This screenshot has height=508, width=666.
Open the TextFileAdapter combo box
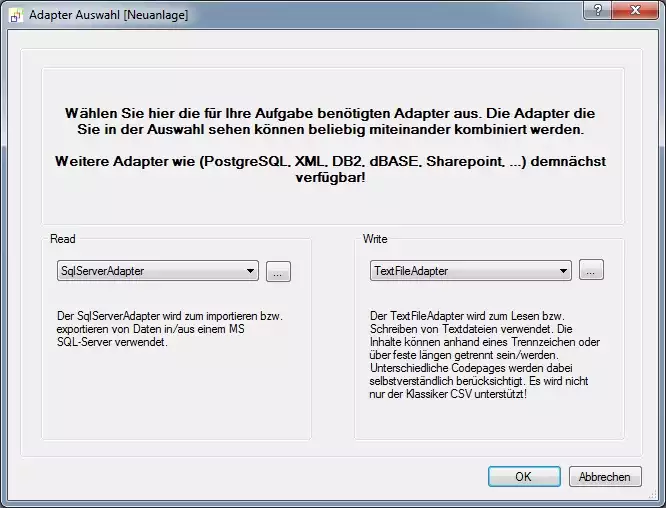tap(462, 271)
